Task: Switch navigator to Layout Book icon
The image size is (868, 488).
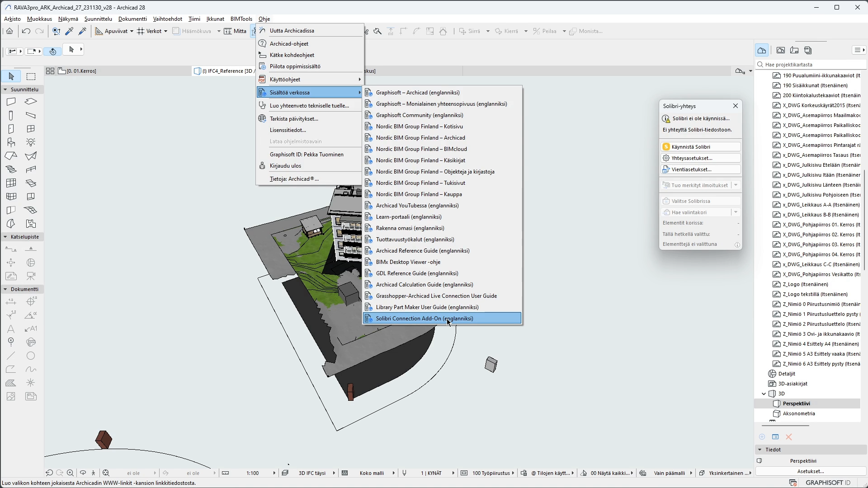Action: click(794, 50)
